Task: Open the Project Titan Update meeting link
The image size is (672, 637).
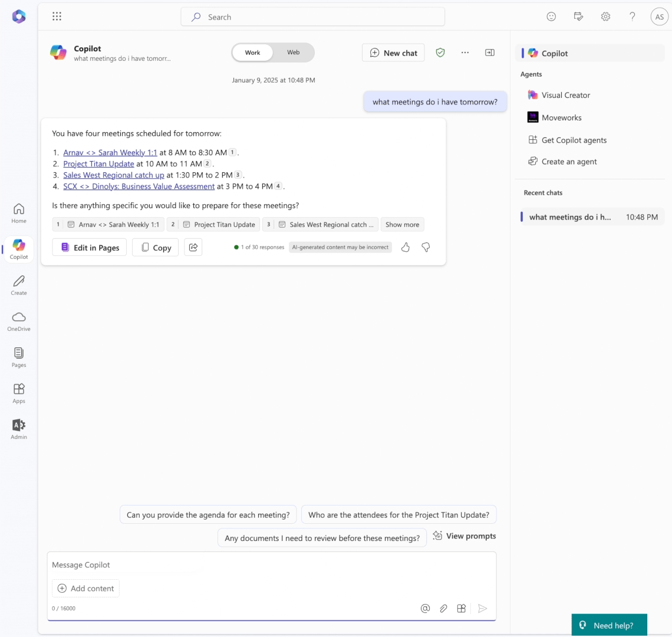Action: (98, 164)
